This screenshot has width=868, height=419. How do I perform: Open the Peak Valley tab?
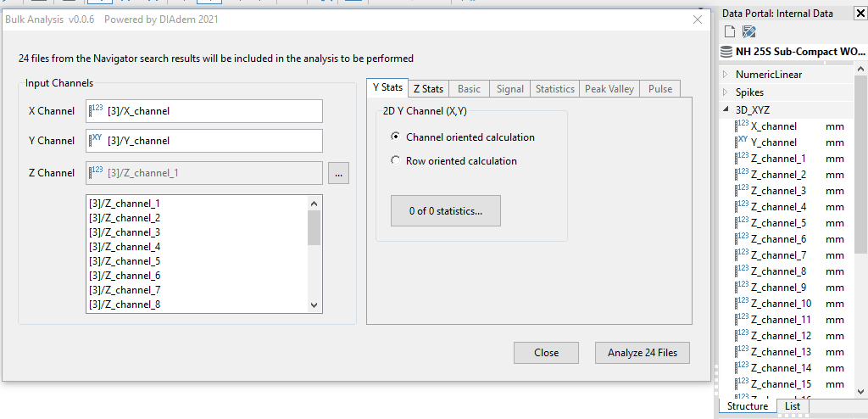click(609, 89)
